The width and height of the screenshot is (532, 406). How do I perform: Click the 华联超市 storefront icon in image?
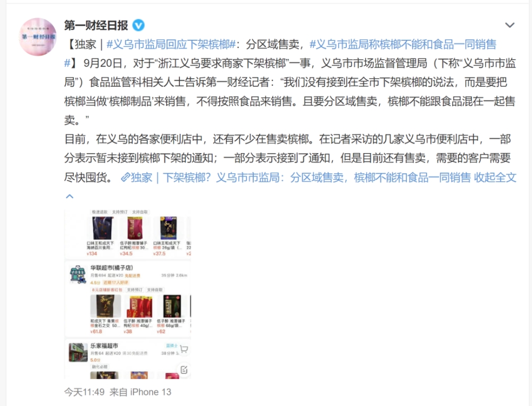tap(78, 274)
